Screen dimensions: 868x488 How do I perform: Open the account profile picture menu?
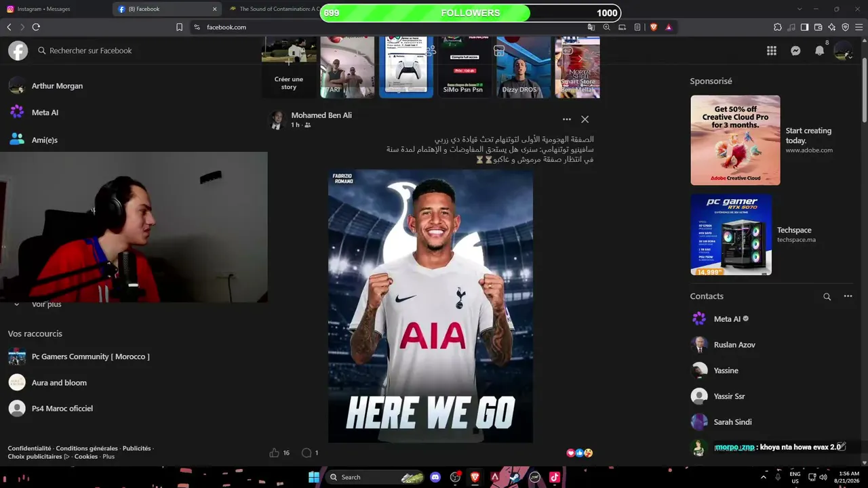[x=843, y=51]
